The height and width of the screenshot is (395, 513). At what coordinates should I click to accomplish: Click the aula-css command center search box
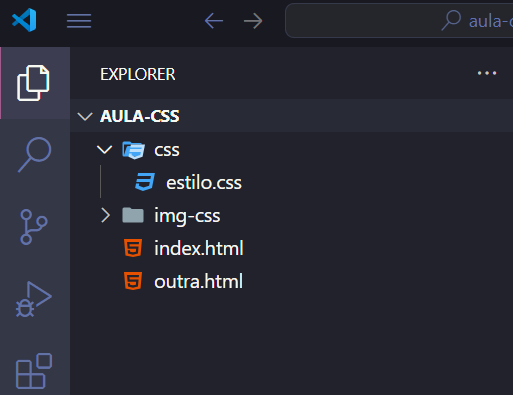tap(399, 21)
